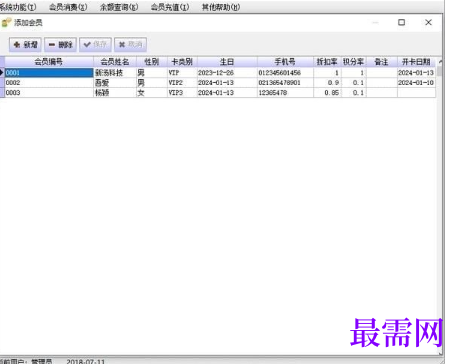Image resolution: width=462 pixels, height=364 pixels.
Task: Click the gender cell 男 in row 0002
Action: coord(152,83)
